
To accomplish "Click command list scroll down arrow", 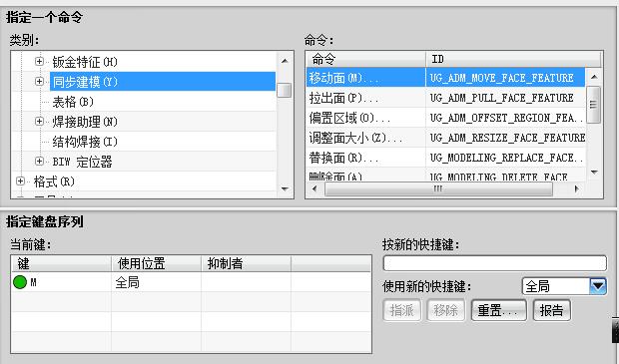I will (594, 172).
